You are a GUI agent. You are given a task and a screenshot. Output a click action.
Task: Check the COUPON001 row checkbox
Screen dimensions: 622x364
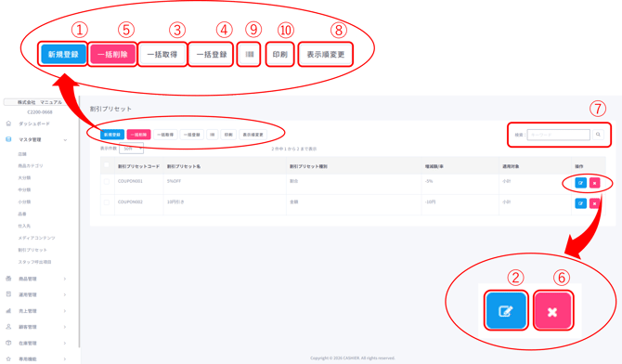pyautogui.click(x=107, y=181)
